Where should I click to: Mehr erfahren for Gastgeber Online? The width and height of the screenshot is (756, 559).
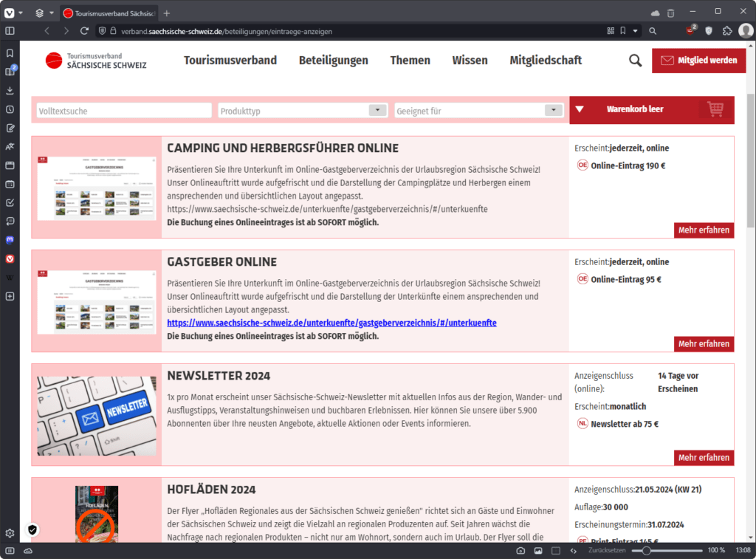click(x=704, y=344)
